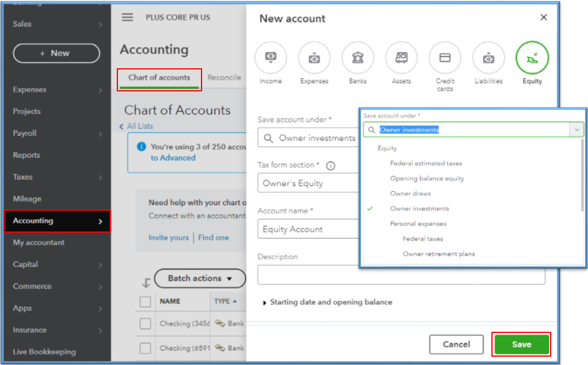Tick the checkbox for Checking (6591 row

145,348
